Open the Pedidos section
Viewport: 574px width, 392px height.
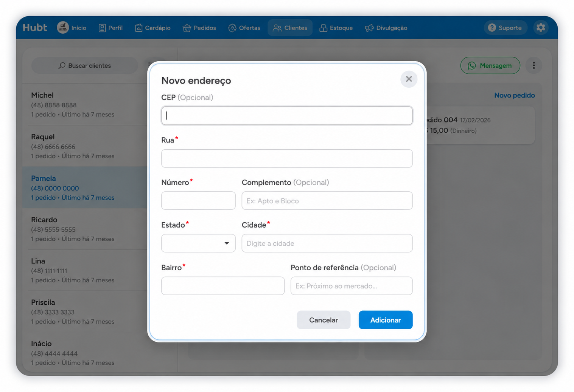[199, 28]
